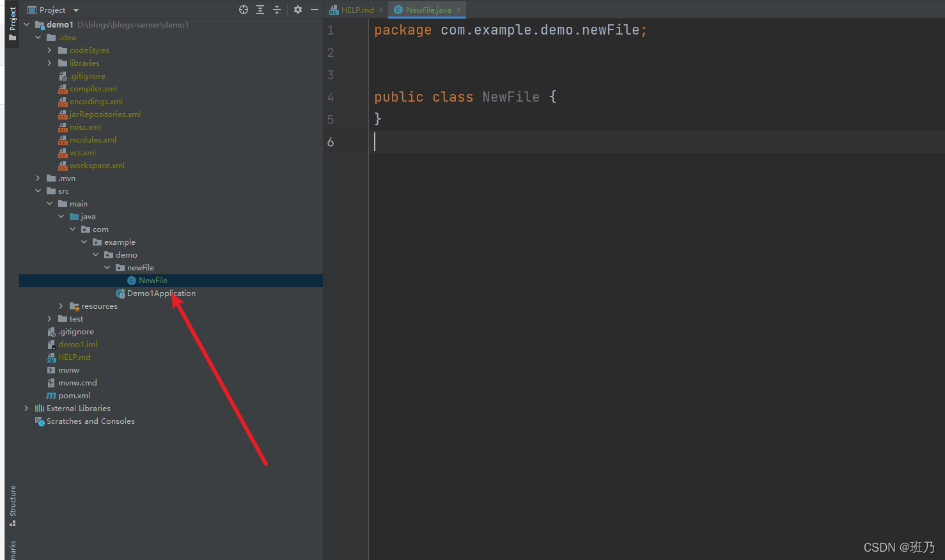
Task: Collapse the main folder
Action: coord(50,203)
